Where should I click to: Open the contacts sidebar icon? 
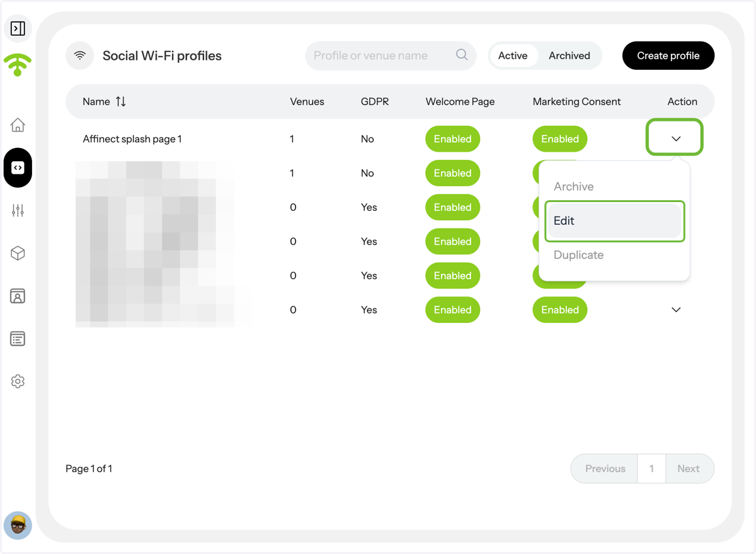coord(18,296)
